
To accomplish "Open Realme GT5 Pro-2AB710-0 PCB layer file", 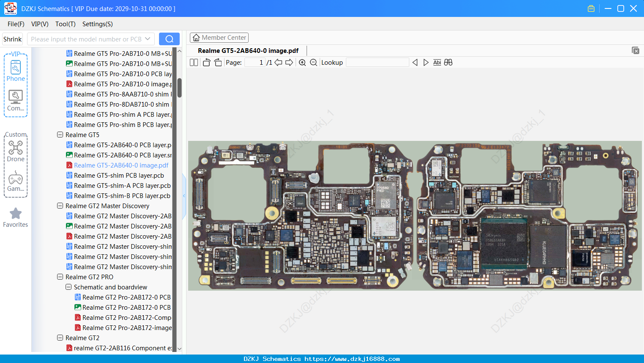I will point(119,74).
